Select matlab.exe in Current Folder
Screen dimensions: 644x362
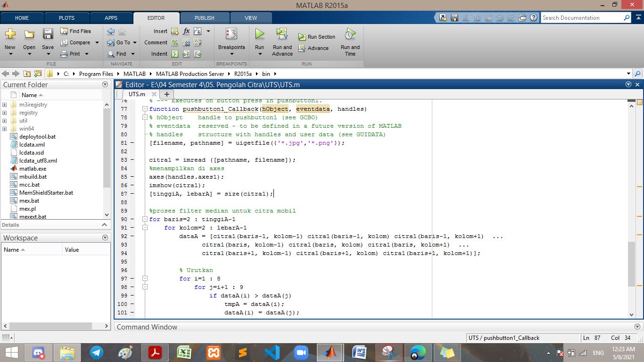point(33,169)
